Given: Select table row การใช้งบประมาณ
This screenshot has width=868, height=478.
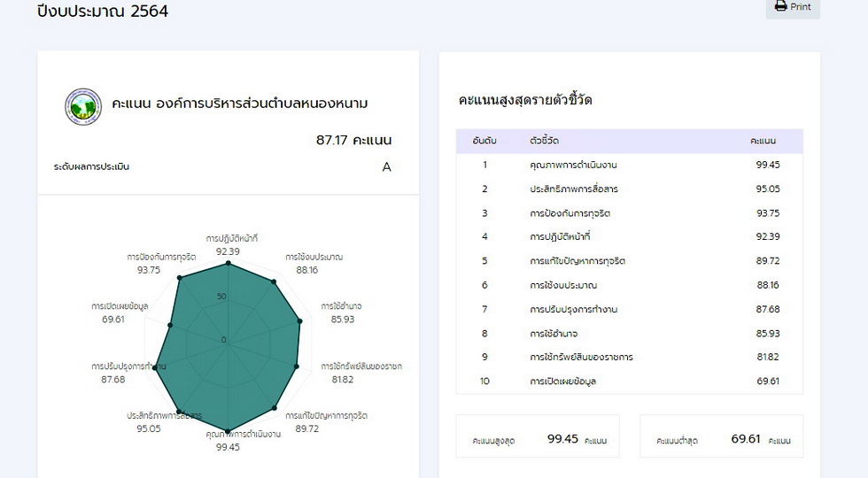Looking at the screenshot, I should pos(630,285).
